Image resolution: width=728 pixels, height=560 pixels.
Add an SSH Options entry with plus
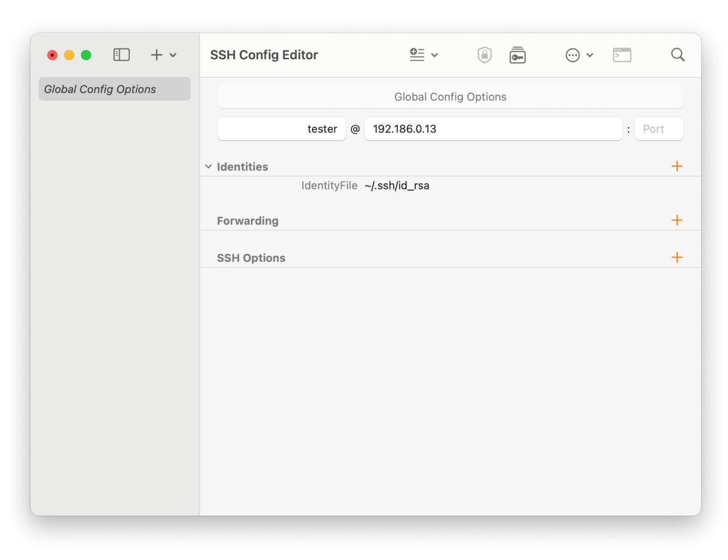pos(677,257)
